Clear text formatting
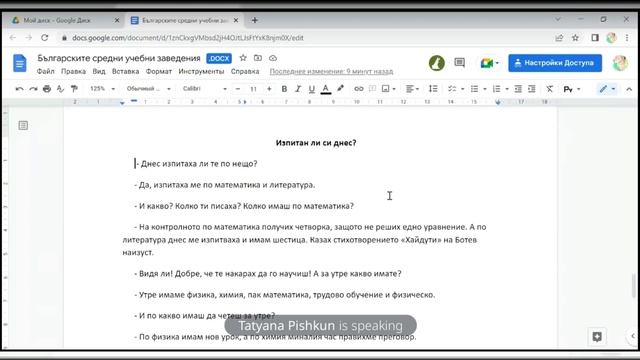Viewport: 640px width, 360px height. pos(550,89)
